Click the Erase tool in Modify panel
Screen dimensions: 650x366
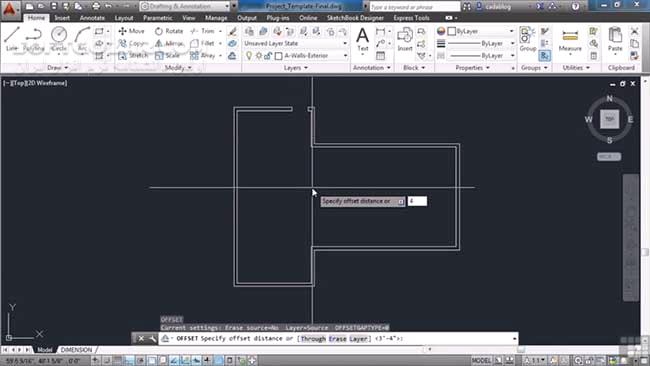coord(233,32)
